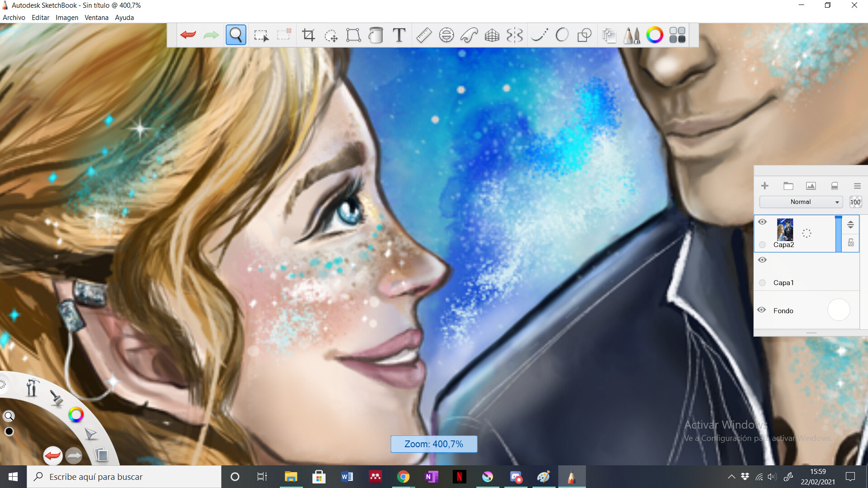Image resolution: width=868 pixels, height=488 pixels.
Task: Toggle the Capa1 radio circle
Action: coord(762,283)
